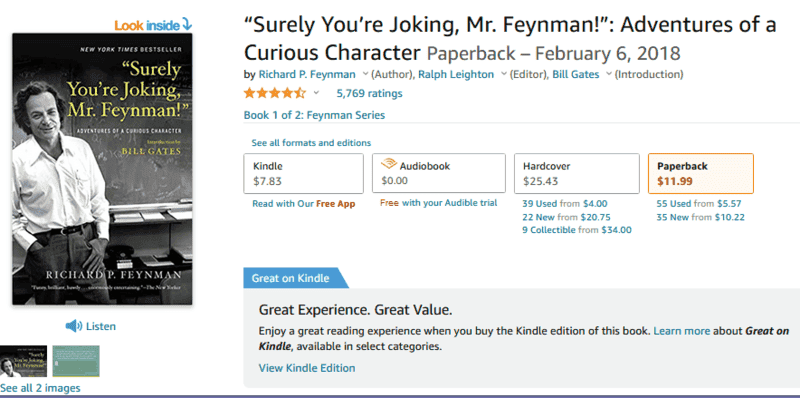The width and height of the screenshot is (800, 398).
Task: Open 39 Used hardcover offers link
Action: click(x=540, y=204)
